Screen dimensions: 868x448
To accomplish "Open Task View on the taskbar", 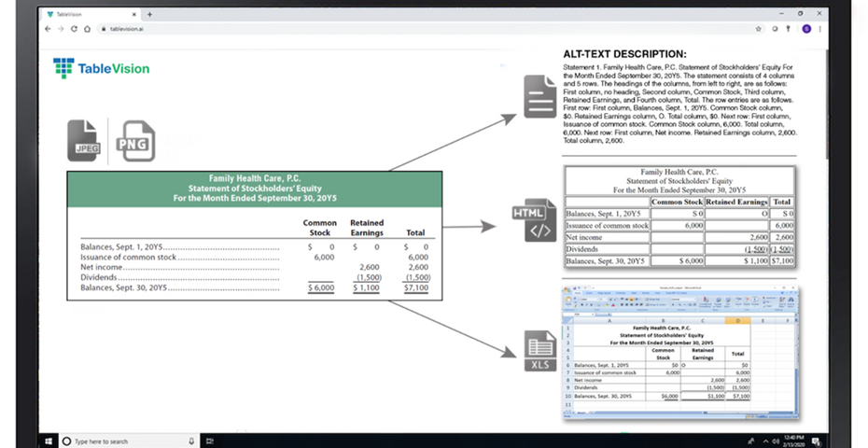I will click(210, 441).
